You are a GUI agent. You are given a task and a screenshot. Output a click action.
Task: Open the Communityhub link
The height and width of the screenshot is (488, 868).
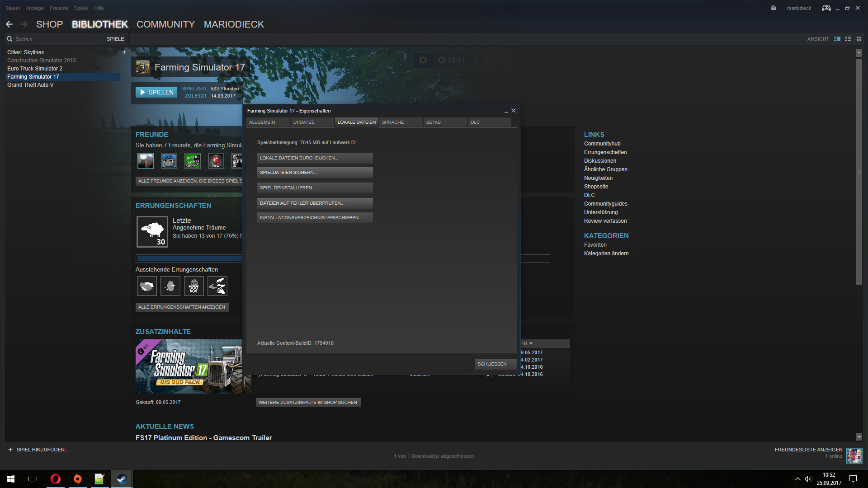602,144
